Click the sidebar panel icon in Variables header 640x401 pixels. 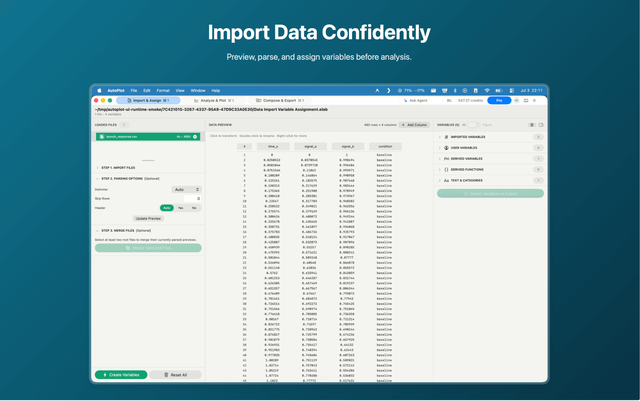click(541, 125)
